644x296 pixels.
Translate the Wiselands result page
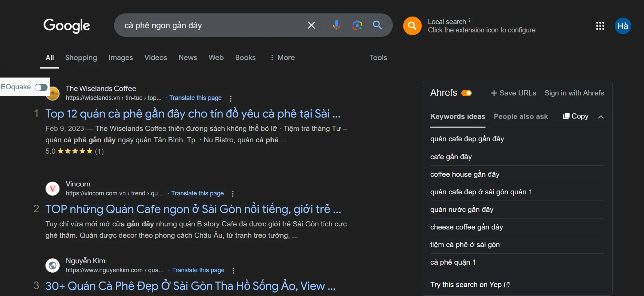pos(195,98)
